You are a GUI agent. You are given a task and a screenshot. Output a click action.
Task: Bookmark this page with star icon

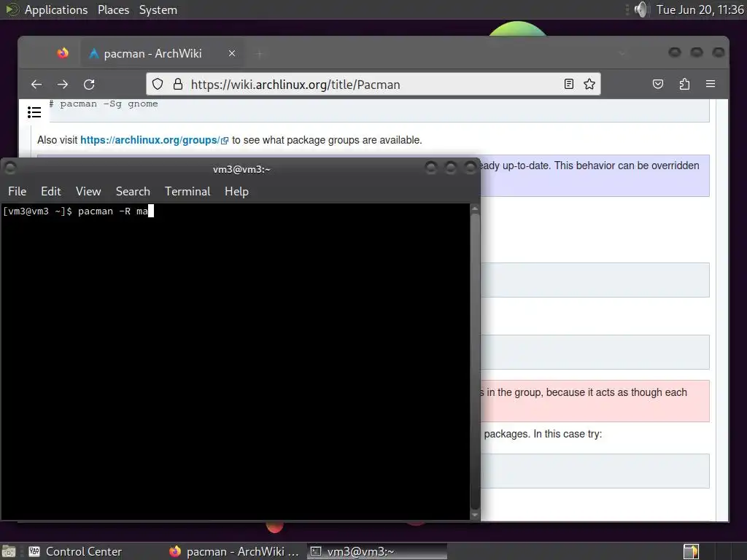[x=589, y=85]
